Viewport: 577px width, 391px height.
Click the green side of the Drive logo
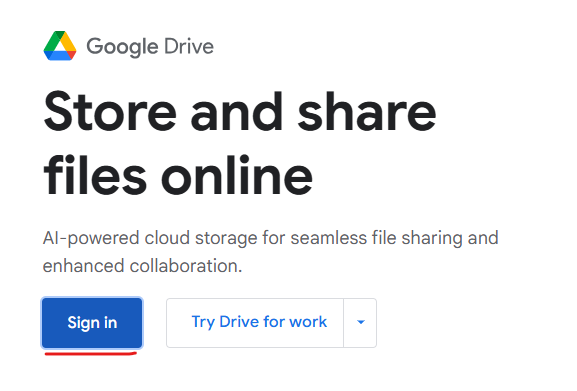(x=52, y=41)
